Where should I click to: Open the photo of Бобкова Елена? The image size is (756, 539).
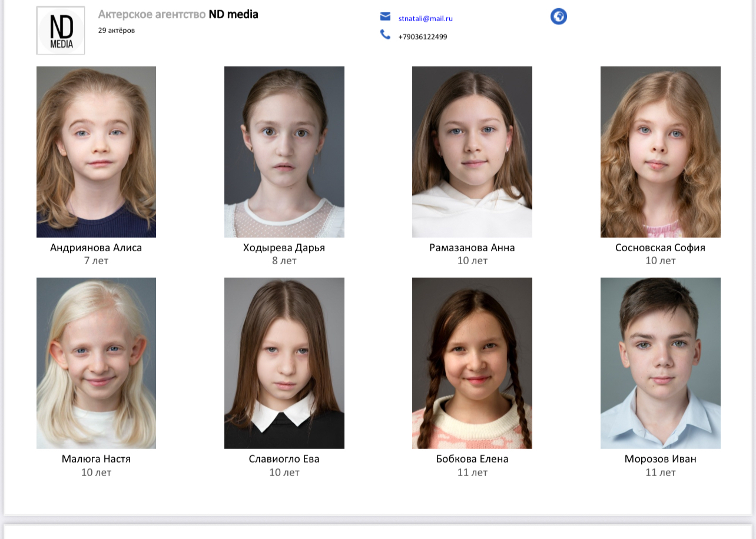point(472,363)
